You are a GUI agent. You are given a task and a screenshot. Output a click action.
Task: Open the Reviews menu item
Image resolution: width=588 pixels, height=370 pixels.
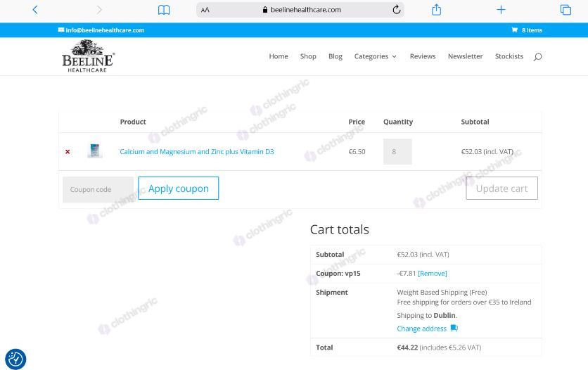(x=423, y=56)
